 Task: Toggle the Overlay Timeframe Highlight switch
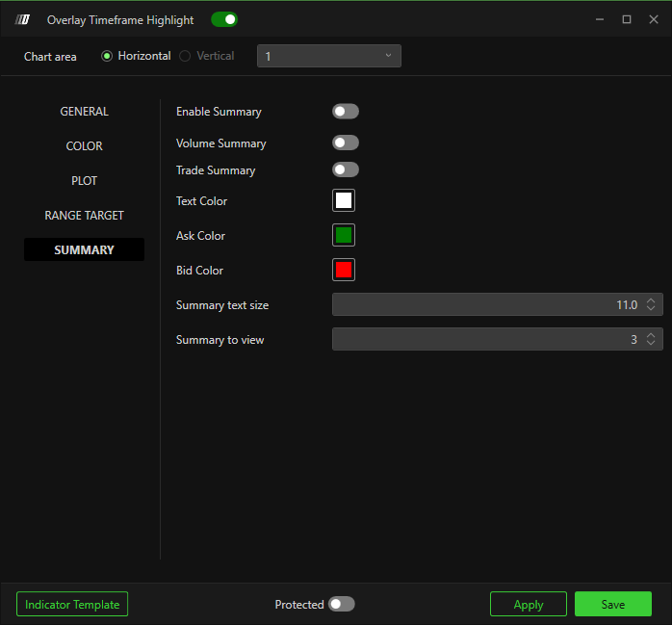point(223,19)
